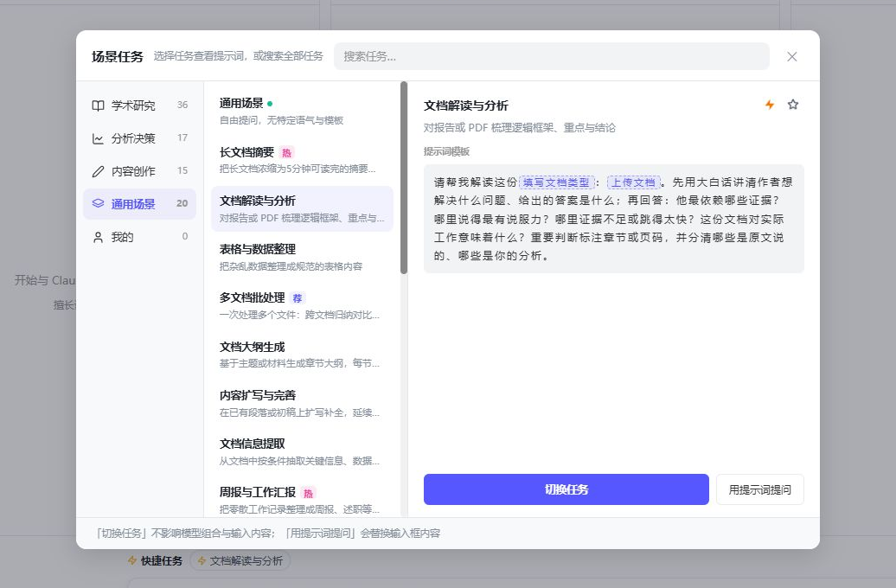Click the 分析决策 chart icon

99,138
